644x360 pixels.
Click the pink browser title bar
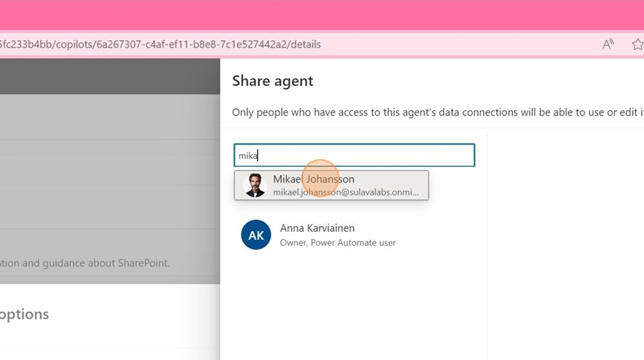[322, 15]
